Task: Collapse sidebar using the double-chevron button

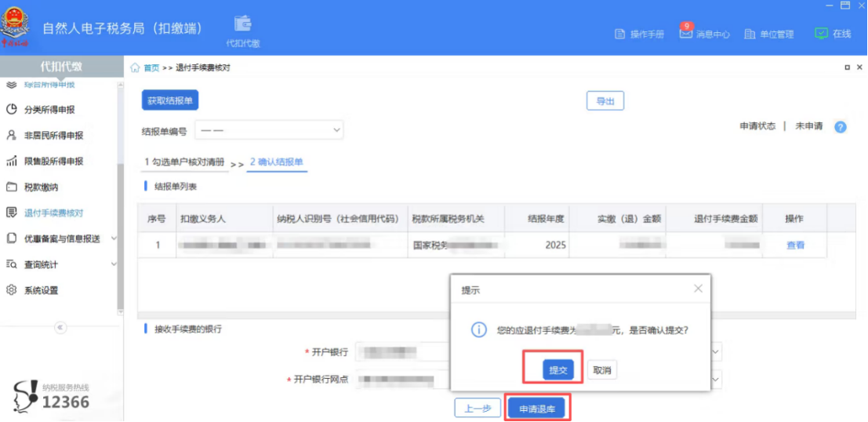Action: pyautogui.click(x=61, y=327)
